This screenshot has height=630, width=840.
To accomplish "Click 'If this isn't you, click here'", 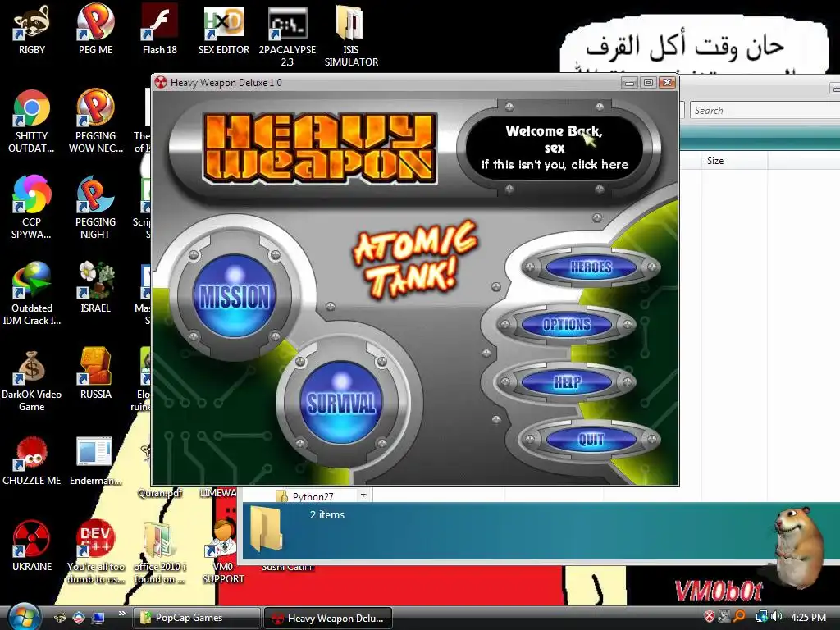I will pyautogui.click(x=555, y=164).
